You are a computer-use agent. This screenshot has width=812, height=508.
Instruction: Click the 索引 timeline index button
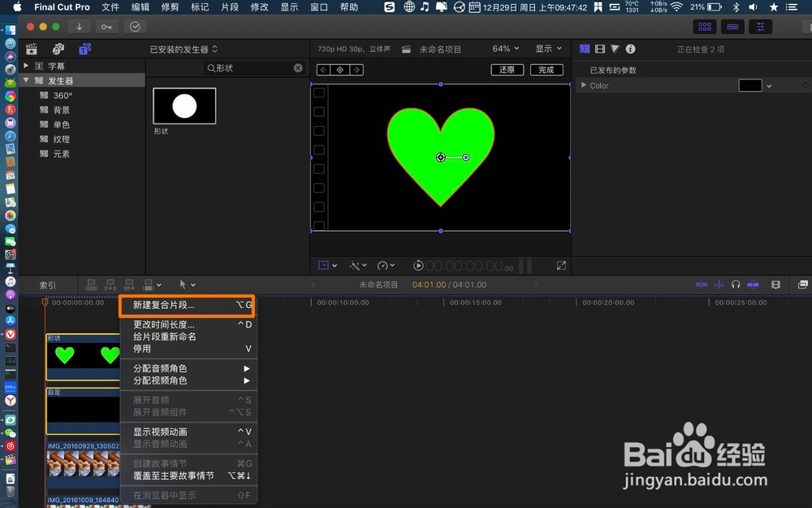48,285
